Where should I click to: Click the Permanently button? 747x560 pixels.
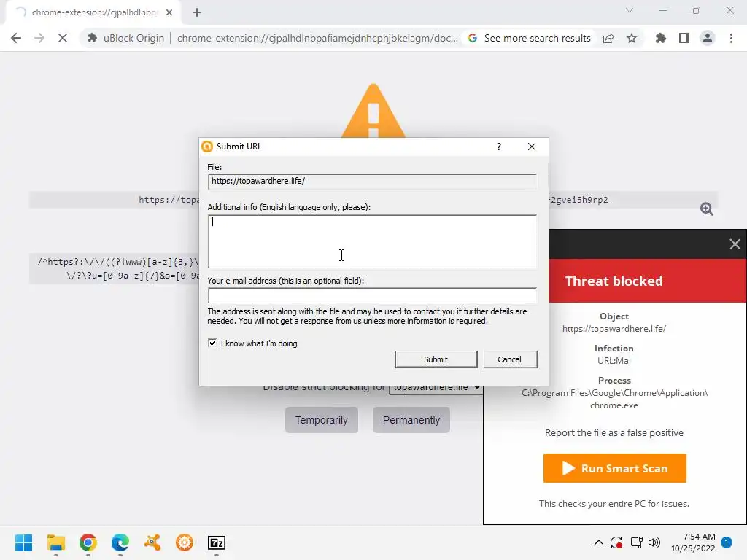tap(411, 420)
